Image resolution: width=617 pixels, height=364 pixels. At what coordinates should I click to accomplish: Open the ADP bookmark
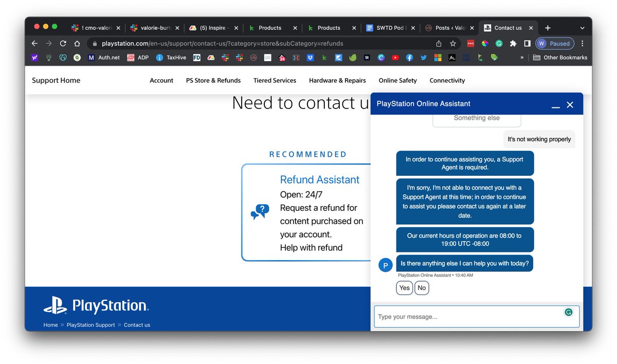138,58
